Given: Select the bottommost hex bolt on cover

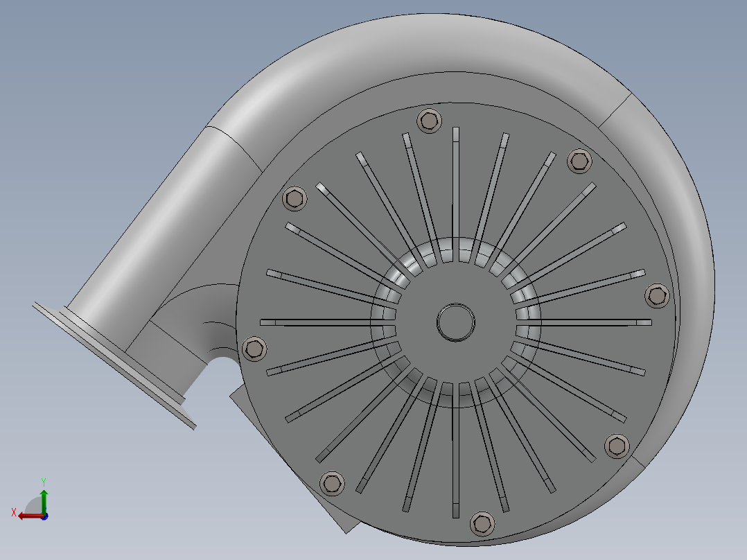Looking at the screenshot, I should pos(482,523).
